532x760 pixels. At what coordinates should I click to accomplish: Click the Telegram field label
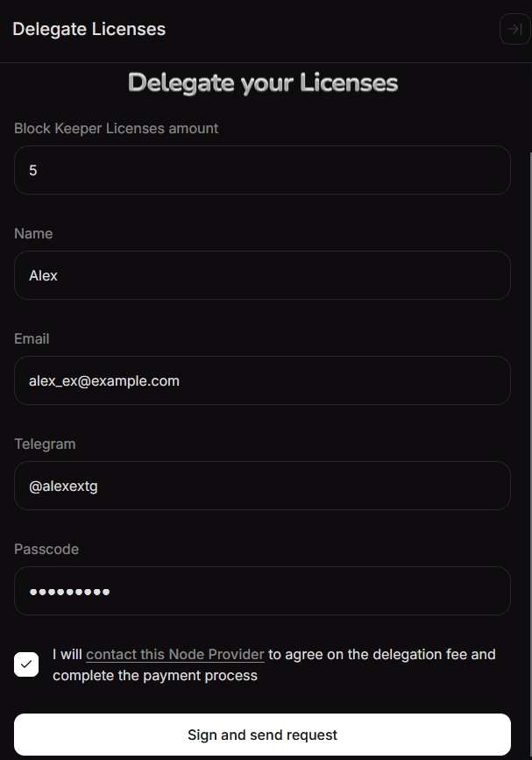point(45,444)
